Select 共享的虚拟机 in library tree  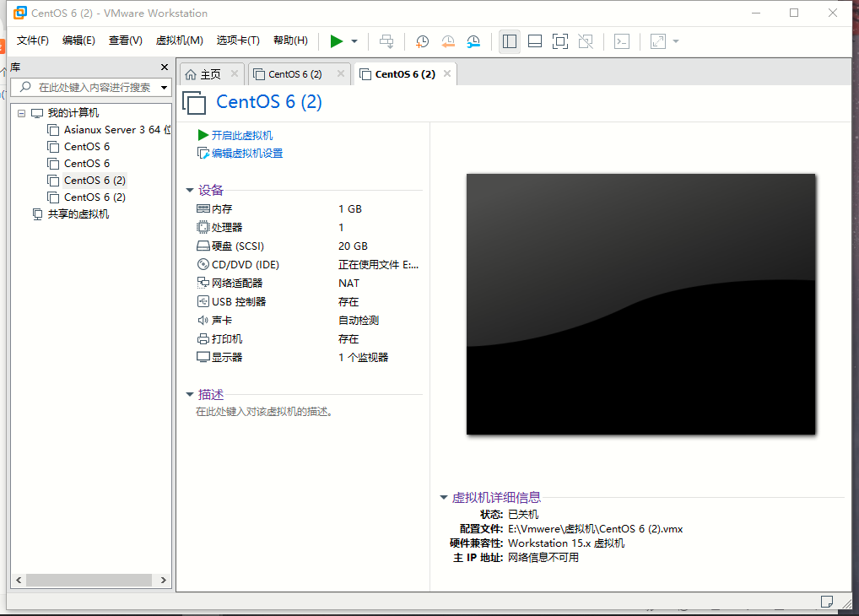pyautogui.click(x=71, y=214)
